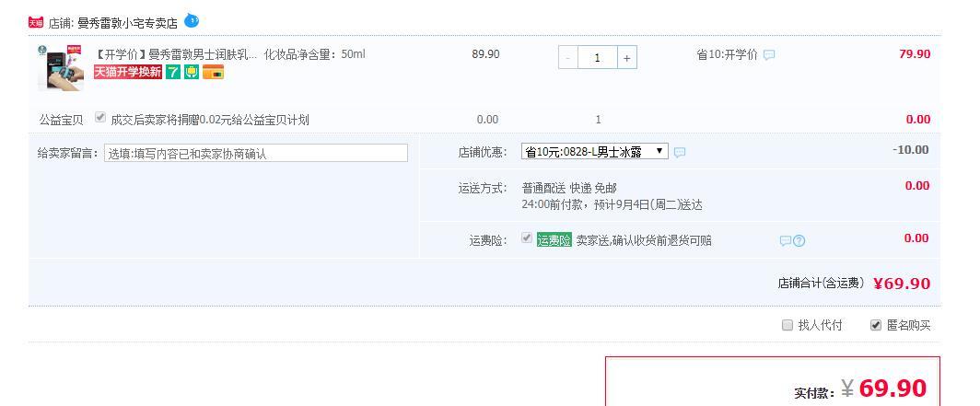Viewport: 980px width, 406px height.
Task: Open the 店铺优惠 discount dropdown
Action: click(x=594, y=151)
